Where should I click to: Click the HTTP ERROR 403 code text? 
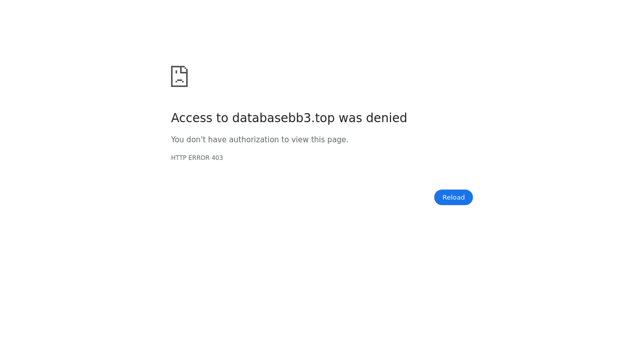pos(197,158)
